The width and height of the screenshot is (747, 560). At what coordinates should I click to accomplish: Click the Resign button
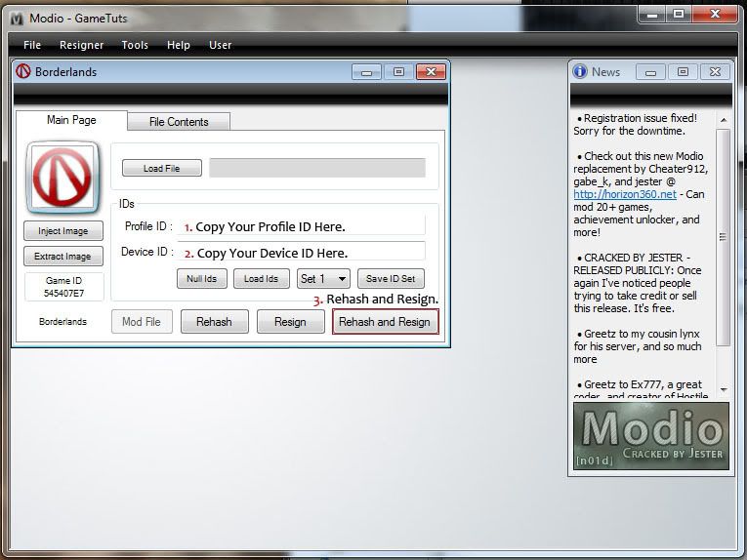point(291,322)
